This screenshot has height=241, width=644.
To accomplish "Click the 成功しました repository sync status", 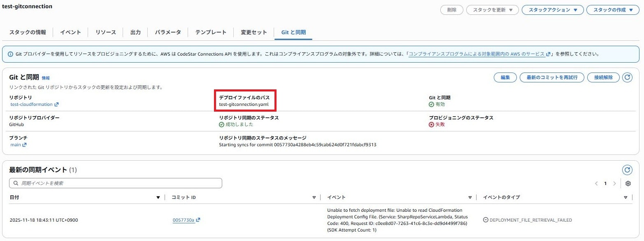I will point(236,124).
